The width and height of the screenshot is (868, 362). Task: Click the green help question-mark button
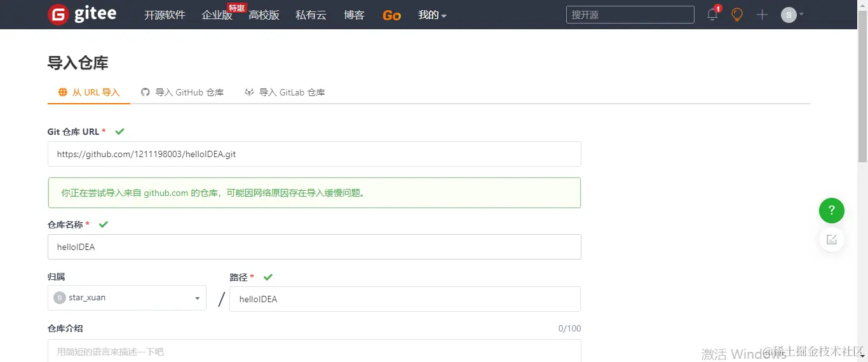click(x=832, y=211)
